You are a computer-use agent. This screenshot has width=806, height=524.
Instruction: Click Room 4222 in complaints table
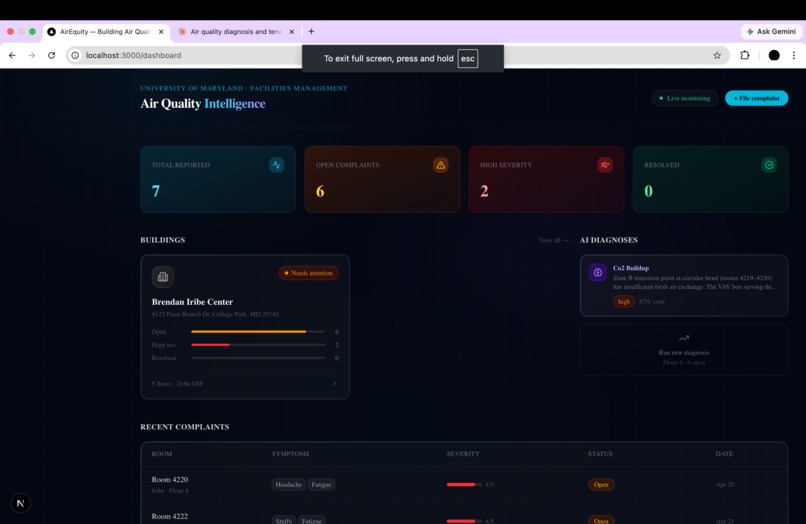pyautogui.click(x=170, y=516)
